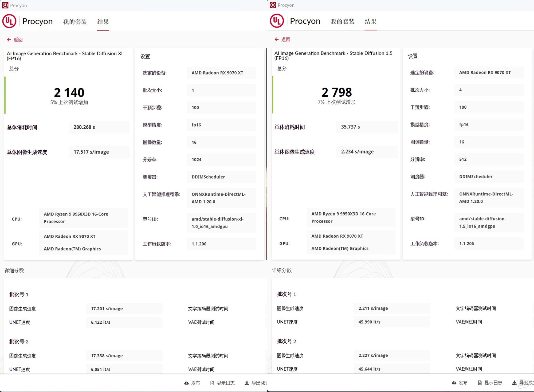This screenshot has width=534, height=392.
Task: Click the 导出 download icon in right window
Action: 514,383
